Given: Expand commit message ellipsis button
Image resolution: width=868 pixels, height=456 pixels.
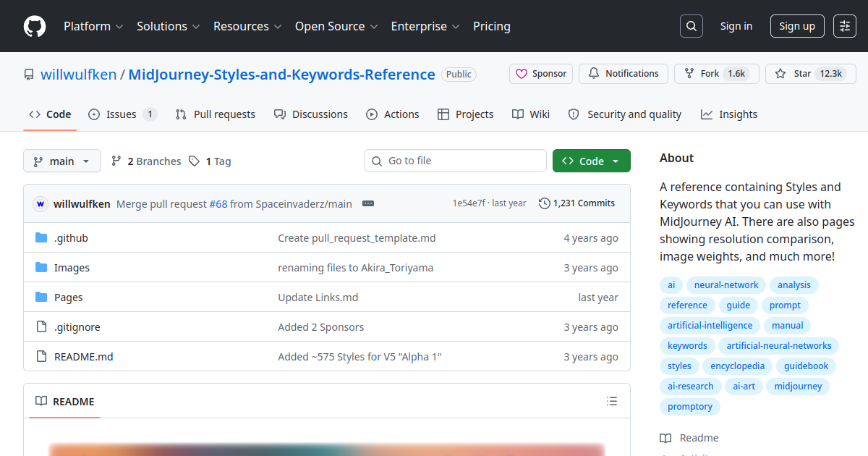Looking at the screenshot, I should pos(368,204).
